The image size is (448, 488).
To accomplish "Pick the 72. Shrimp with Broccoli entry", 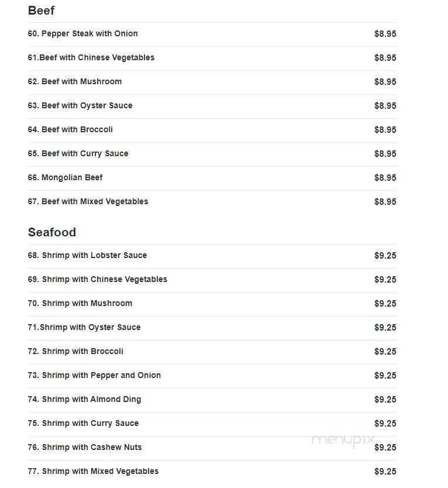I will [x=212, y=352].
